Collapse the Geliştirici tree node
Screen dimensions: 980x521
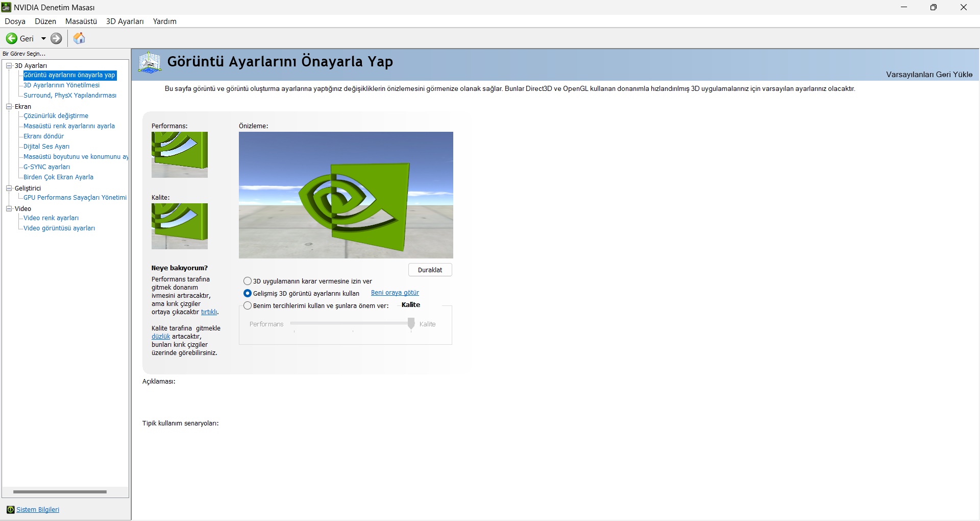click(9, 188)
